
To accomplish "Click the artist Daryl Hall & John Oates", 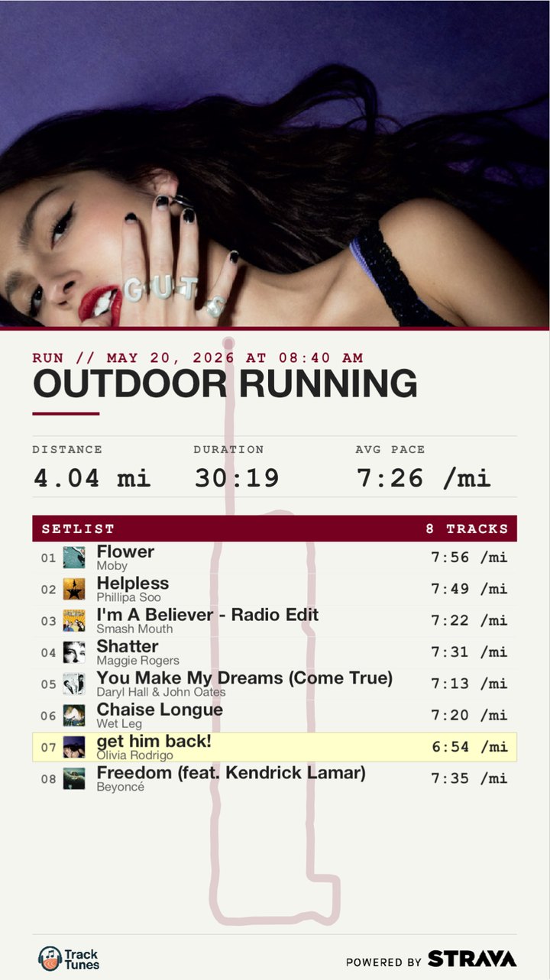I will point(161,692).
